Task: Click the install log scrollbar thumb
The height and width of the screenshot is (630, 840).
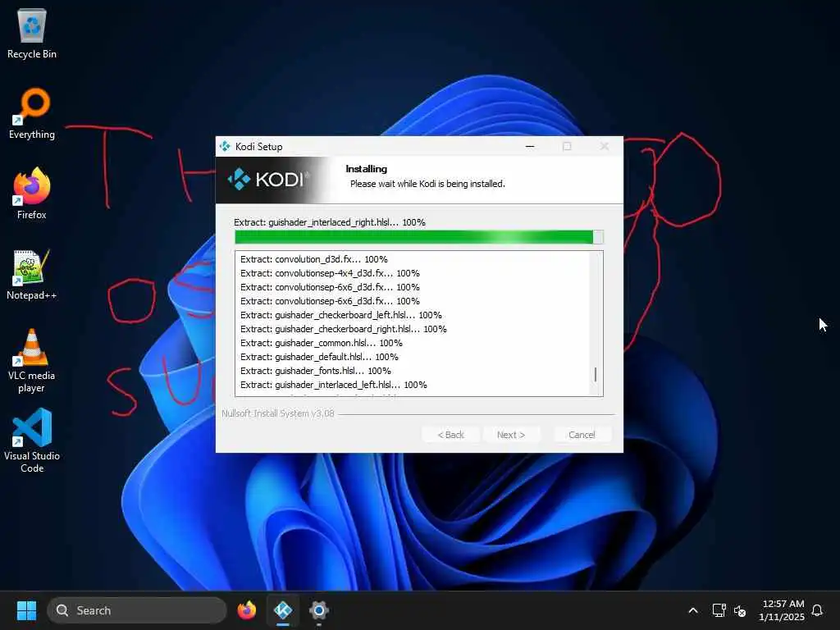Action: 596,374
